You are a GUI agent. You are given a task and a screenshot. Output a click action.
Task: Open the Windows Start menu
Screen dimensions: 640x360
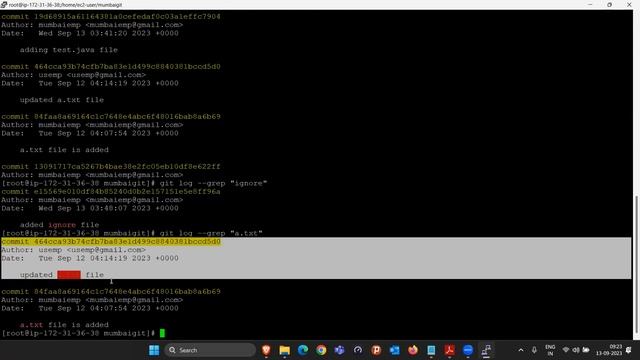tap(154, 350)
